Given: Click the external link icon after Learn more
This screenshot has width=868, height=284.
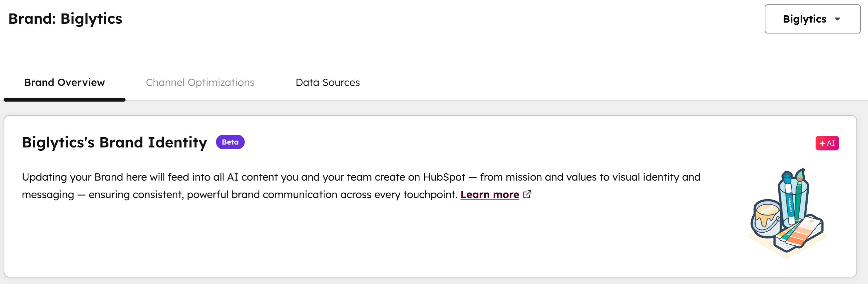Looking at the screenshot, I should [527, 194].
